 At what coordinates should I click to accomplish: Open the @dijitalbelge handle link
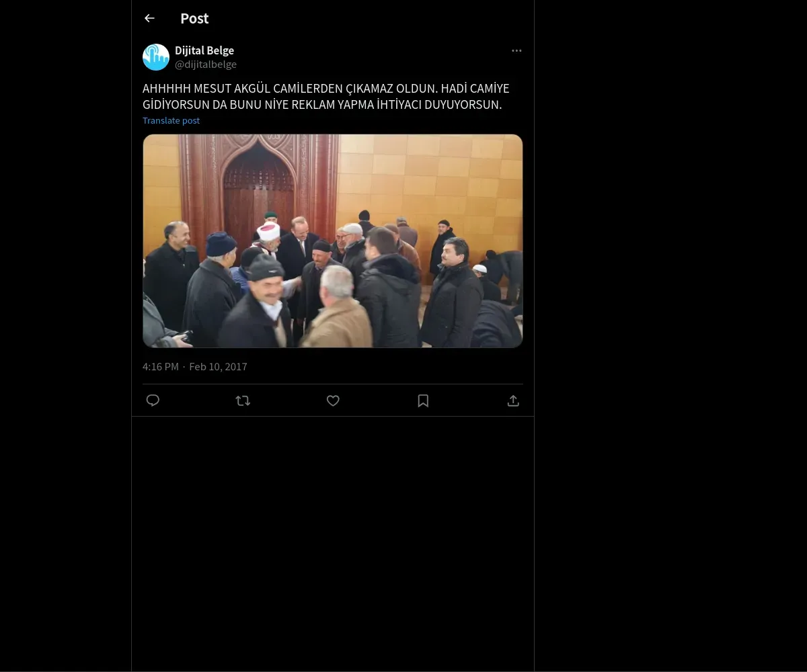[206, 65]
